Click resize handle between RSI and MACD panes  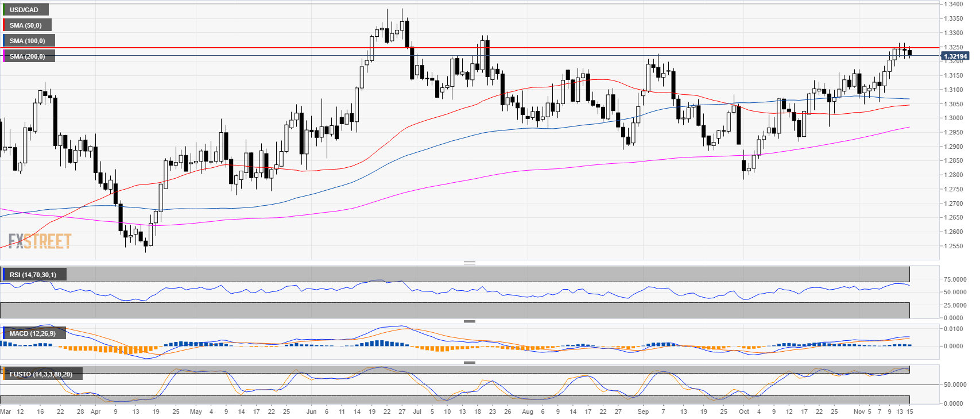pyautogui.click(x=469, y=321)
